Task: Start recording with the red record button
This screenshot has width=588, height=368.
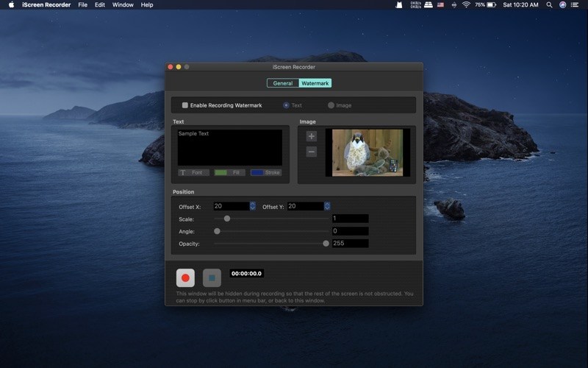Action: 185,278
